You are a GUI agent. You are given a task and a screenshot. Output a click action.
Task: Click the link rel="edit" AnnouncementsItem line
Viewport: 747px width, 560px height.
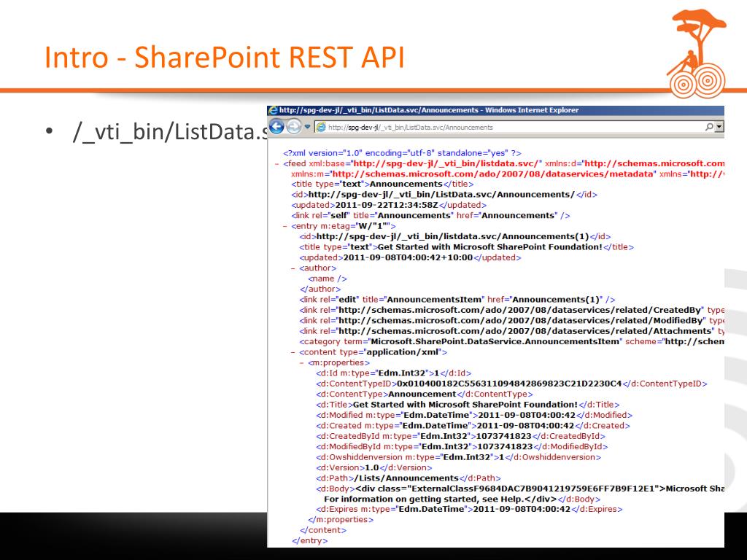457,300
